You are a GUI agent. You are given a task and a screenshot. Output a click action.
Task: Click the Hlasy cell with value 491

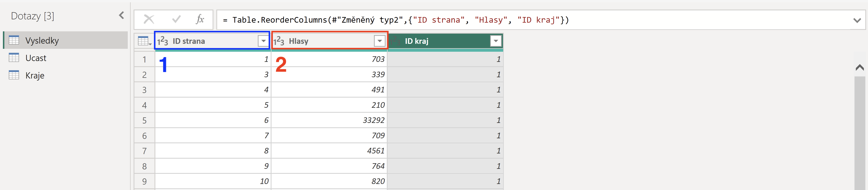pyautogui.click(x=329, y=90)
